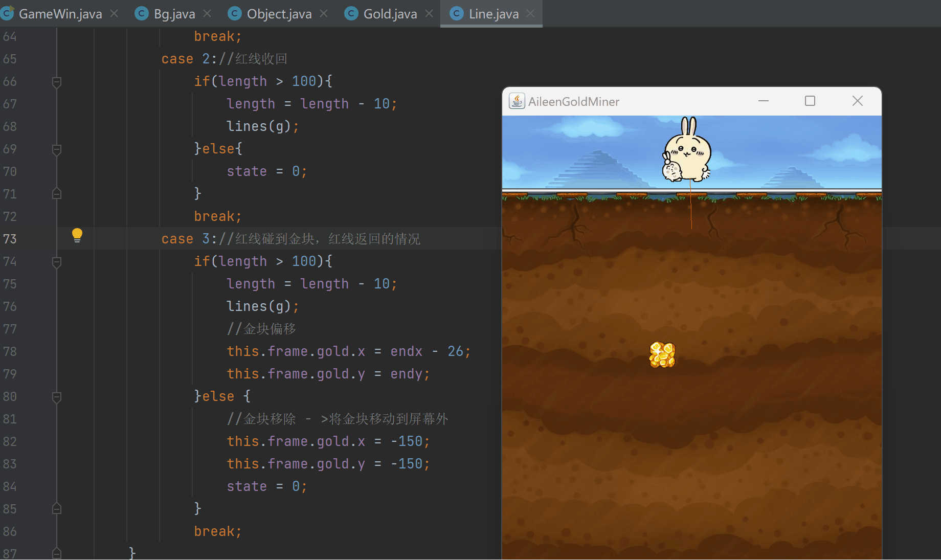Click 'state = 0;' on line 70

267,171
